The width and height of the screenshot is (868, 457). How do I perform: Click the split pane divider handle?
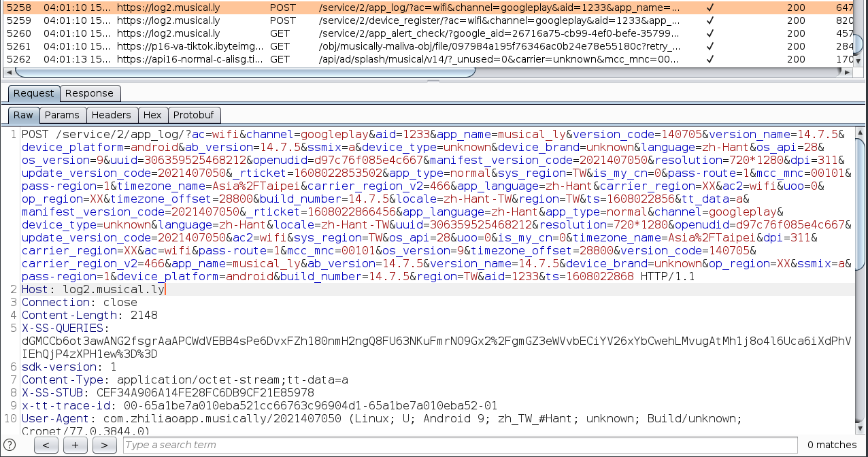(434, 80)
